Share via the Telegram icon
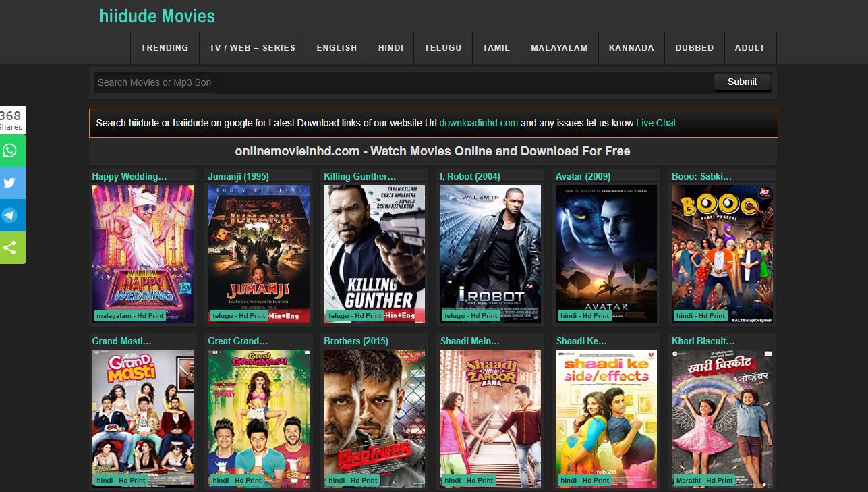Image resolution: width=868 pixels, height=492 pixels. (x=11, y=215)
